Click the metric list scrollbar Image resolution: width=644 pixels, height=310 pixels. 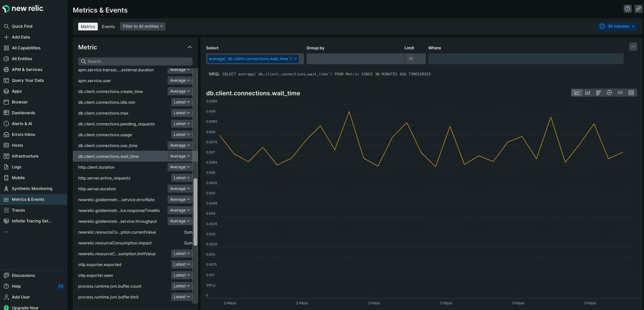195,211
